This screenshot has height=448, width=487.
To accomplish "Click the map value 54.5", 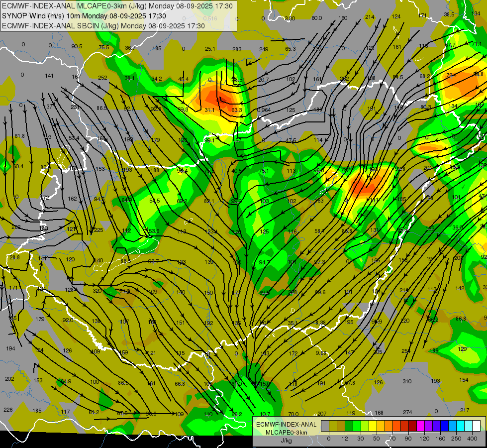I will (x=154, y=201).
